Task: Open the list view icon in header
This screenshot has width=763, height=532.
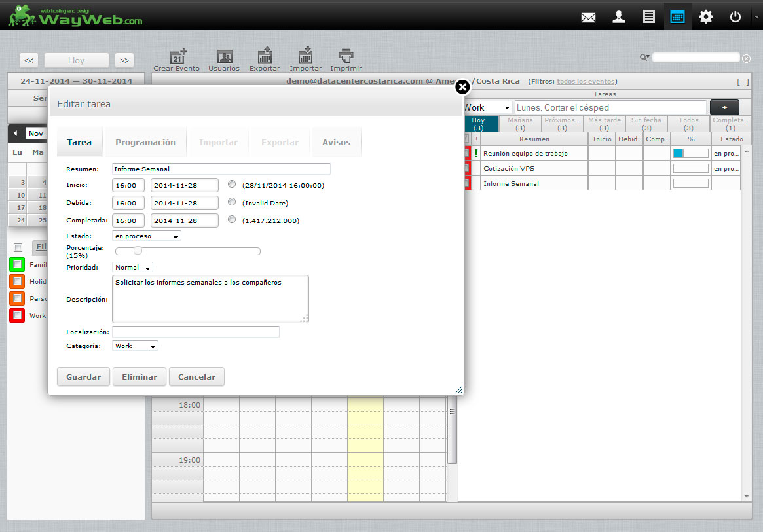Action: tap(648, 17)
